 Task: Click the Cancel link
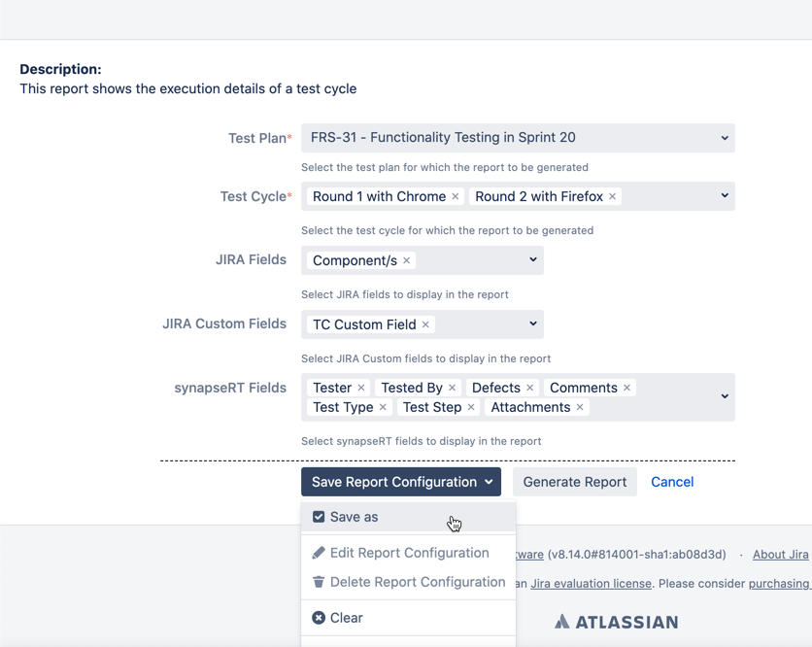(672, 482)
